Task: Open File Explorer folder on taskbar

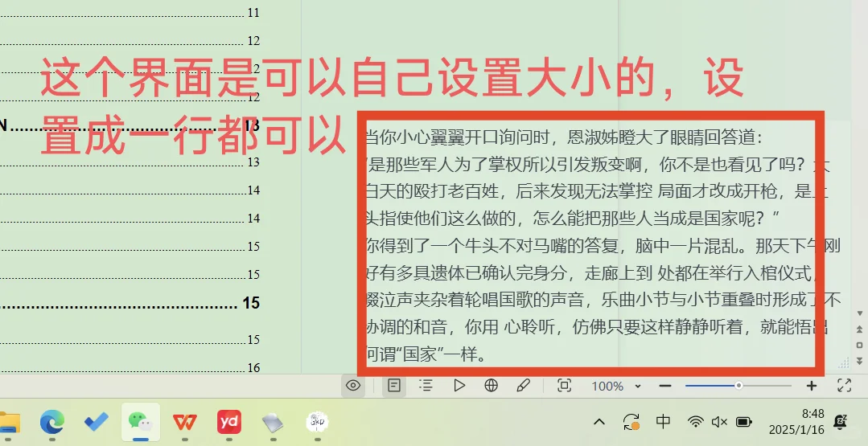Action: pyautogui.click(x=10, y=423)
